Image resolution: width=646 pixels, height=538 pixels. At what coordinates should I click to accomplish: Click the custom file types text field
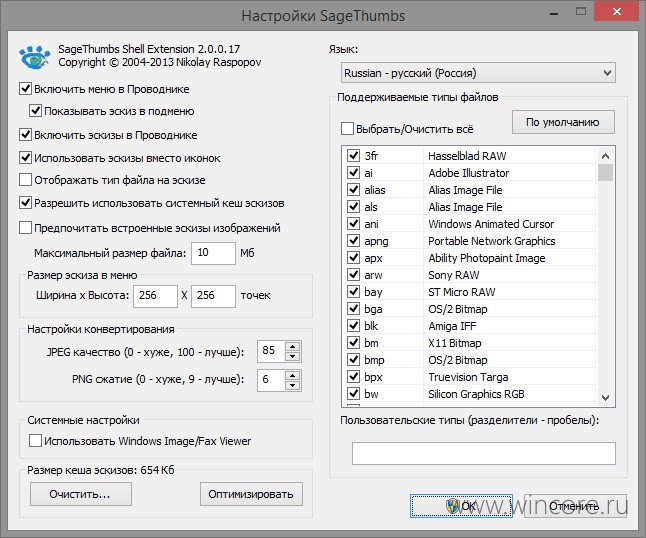[x=484, y=453]
